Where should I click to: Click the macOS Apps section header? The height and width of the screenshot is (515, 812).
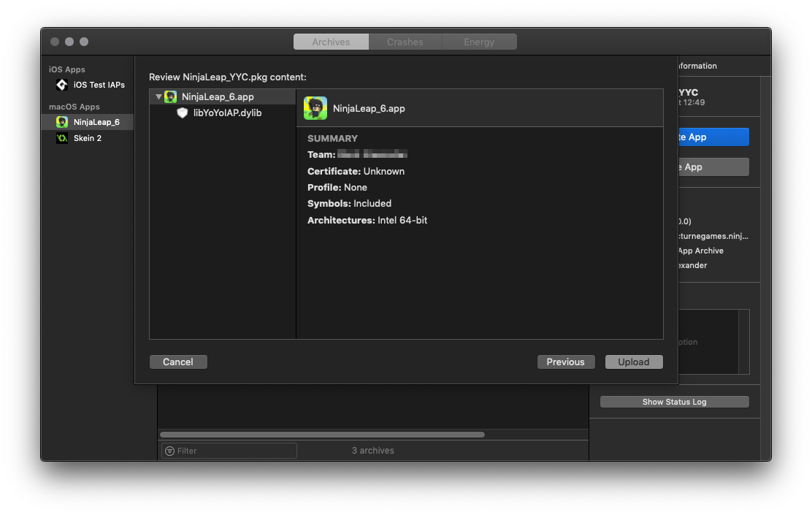(x=74, y=107)
